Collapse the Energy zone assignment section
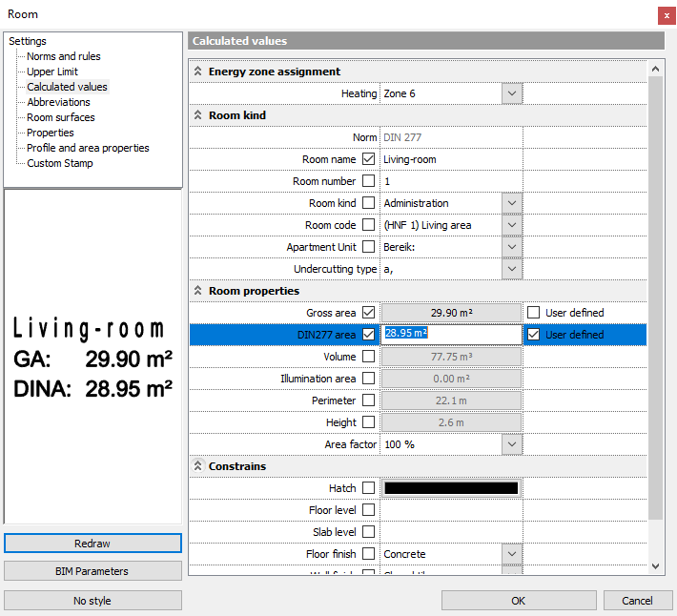 coord(198,72)
